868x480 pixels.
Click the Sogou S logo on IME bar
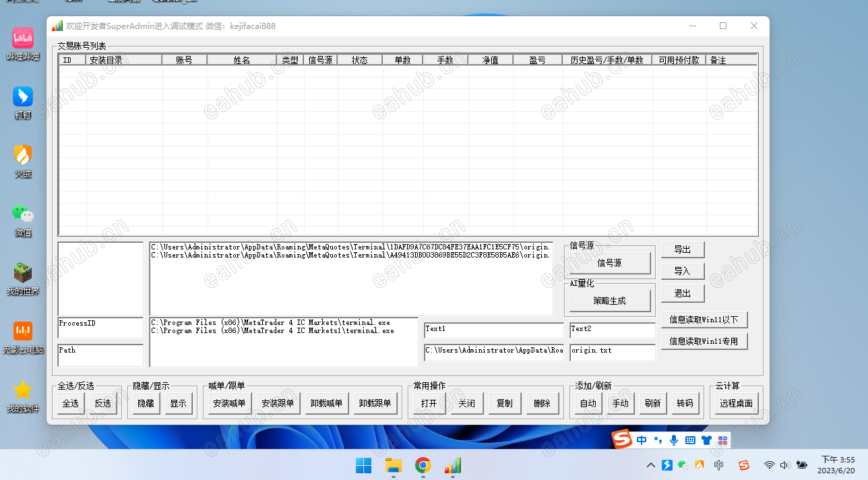[x=622, y=440]
